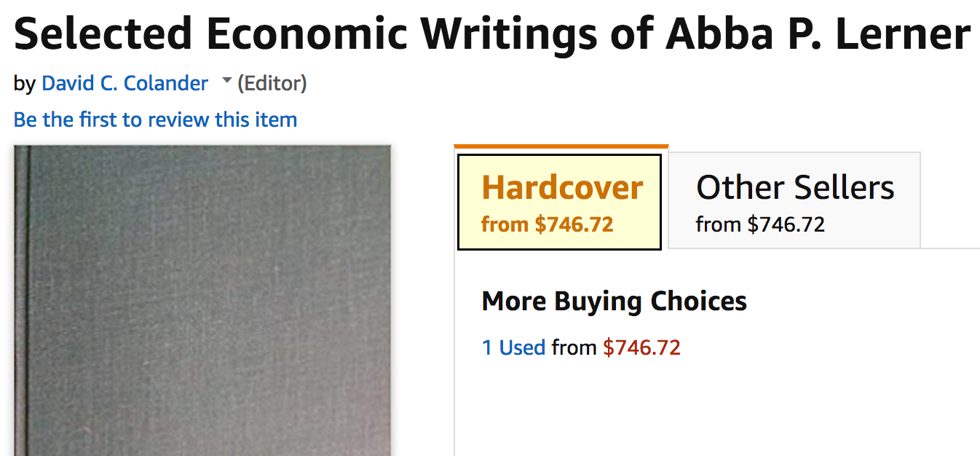The height and width of the screenshot is (456, 980).
Task: Click the orange bar above the Hardcover tab
Action: (561, 147)
